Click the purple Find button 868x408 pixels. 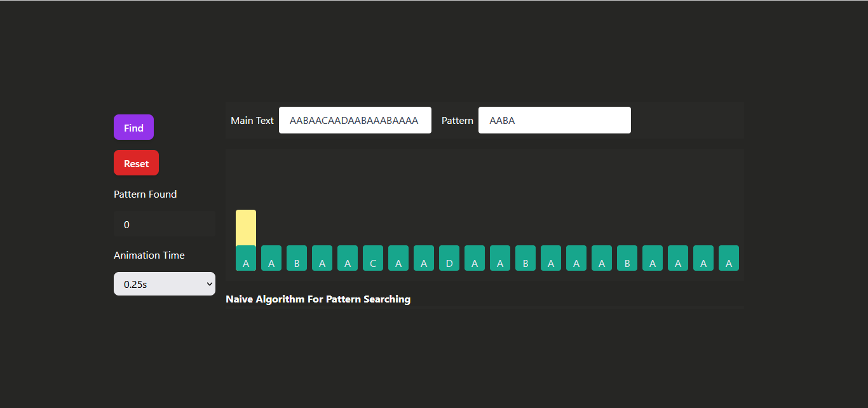pos(133,127)
